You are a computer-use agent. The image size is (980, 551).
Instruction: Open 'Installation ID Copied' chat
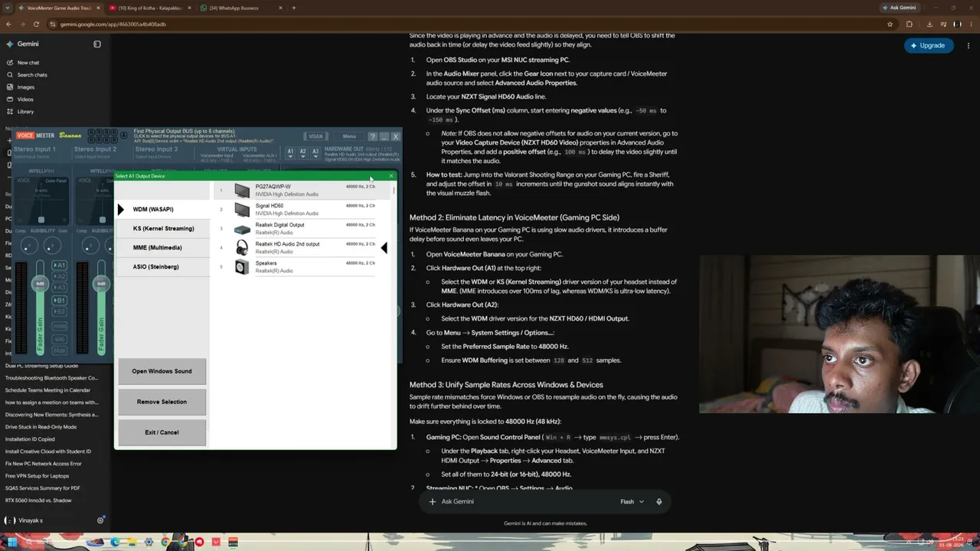(30, 439)
